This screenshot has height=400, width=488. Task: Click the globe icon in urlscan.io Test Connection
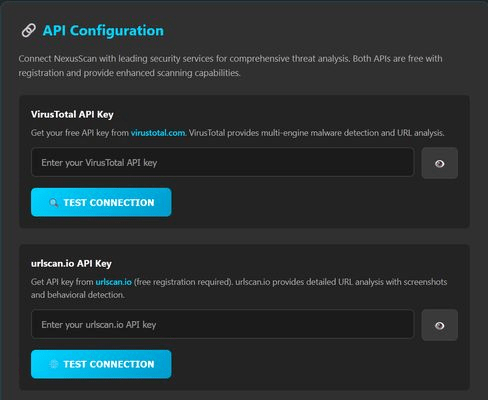click(53, 364)
